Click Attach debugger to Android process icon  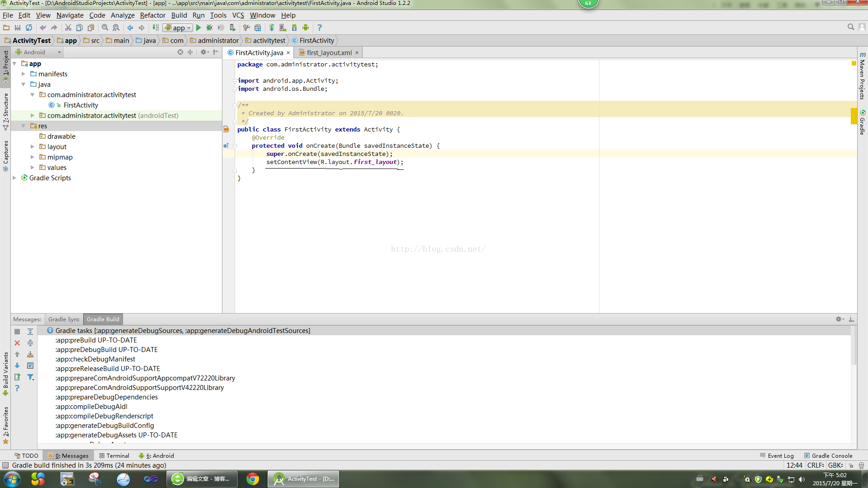[x=232, y=28]
